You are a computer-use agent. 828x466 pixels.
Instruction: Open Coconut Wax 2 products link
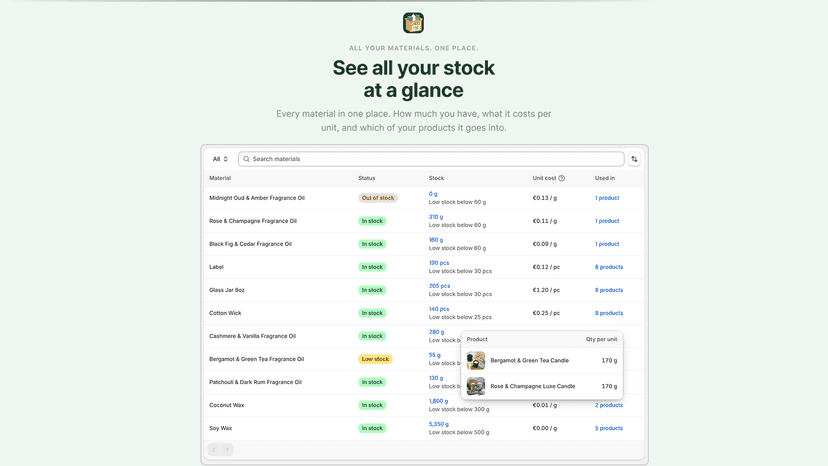point(609,405)
